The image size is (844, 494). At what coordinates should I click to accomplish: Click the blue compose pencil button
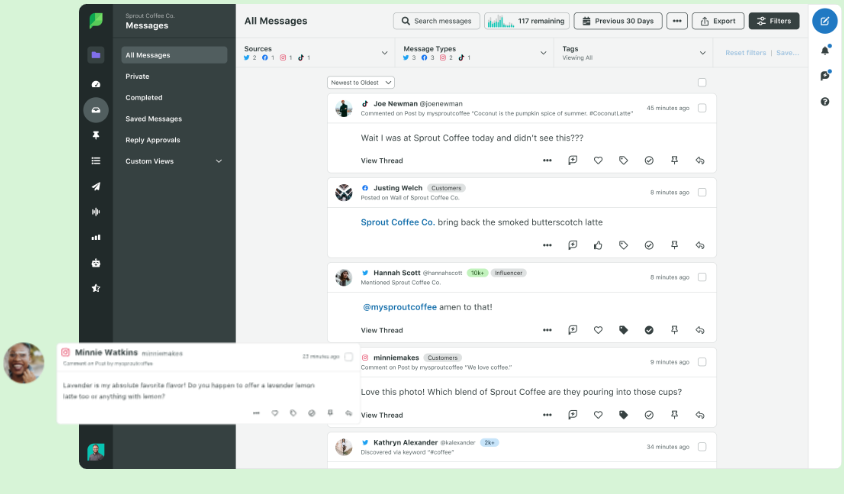point(825,21)
